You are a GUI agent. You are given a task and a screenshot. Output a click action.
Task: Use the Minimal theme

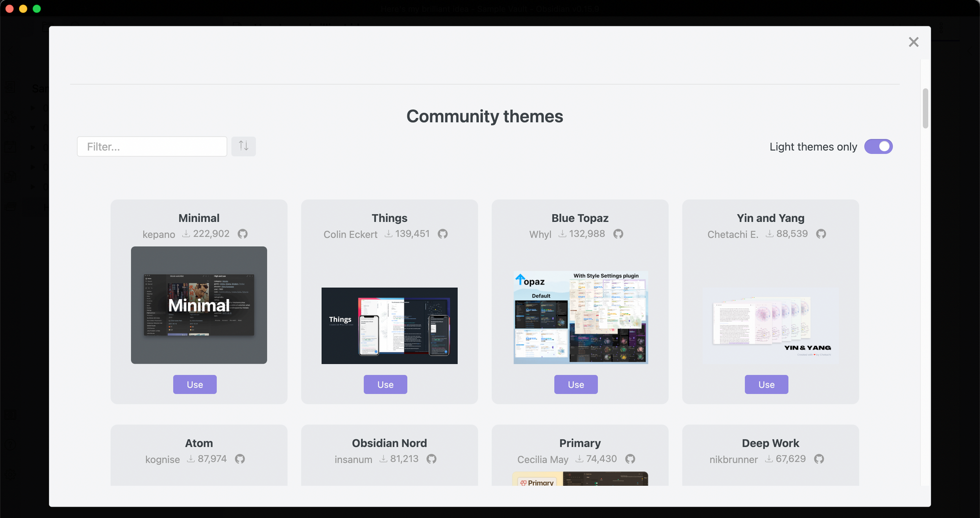click(195, 384)
